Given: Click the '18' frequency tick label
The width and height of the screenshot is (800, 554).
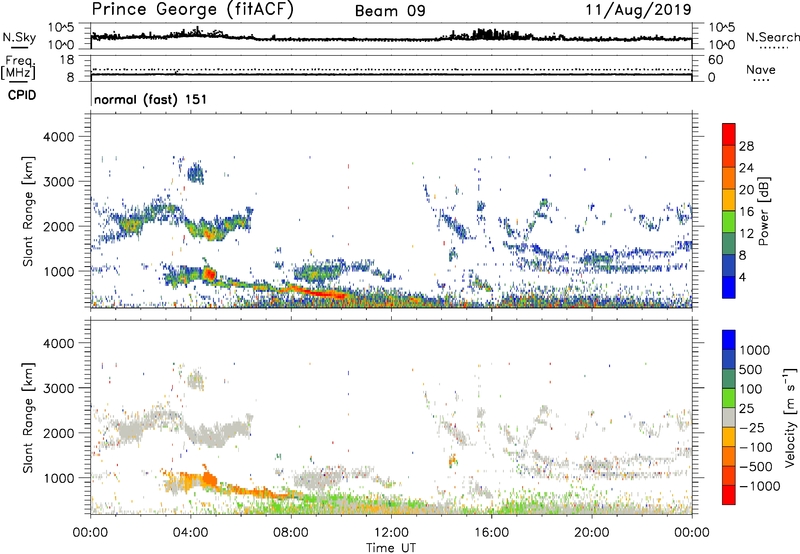Looking at the screenshot, I should [x=67, y=60].
